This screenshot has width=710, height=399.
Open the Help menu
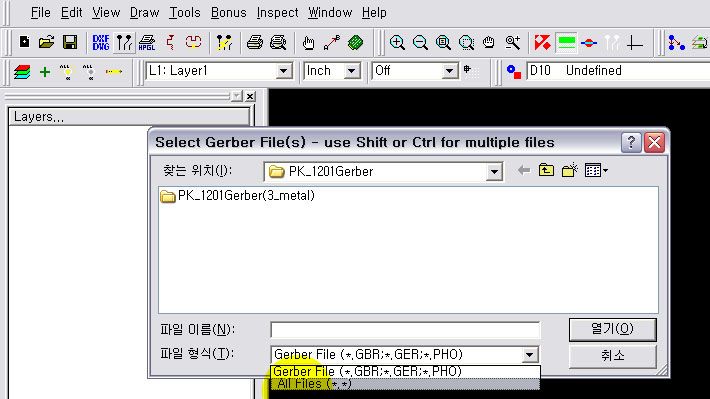pyautogui.click(x=374, y=13)
